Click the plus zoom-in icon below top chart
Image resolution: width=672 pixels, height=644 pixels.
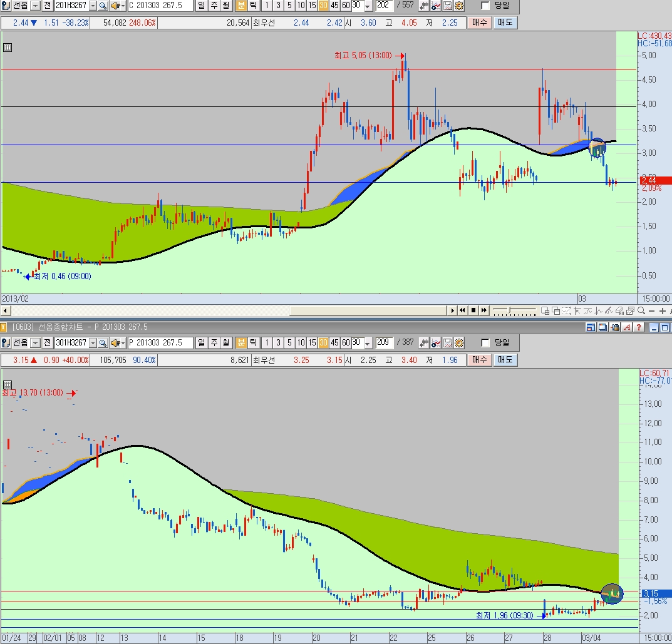click(x=663, y=310)
